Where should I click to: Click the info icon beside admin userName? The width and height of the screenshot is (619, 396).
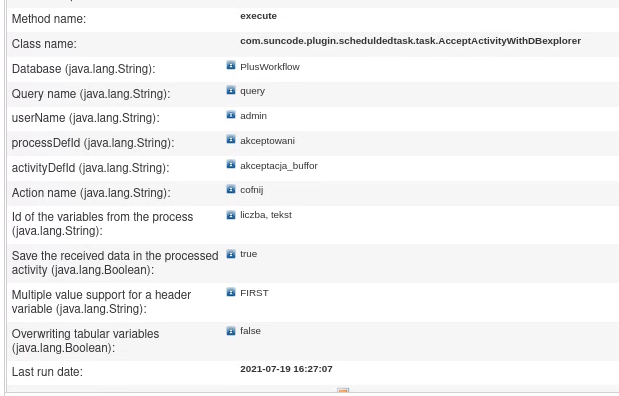coord(231,115)
